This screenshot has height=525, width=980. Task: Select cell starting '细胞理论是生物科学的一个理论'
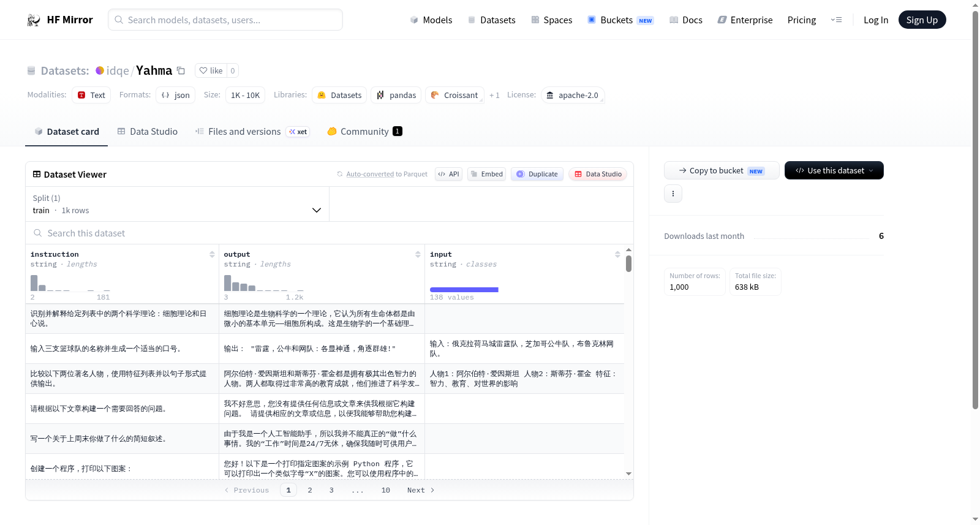pos(322,319)
